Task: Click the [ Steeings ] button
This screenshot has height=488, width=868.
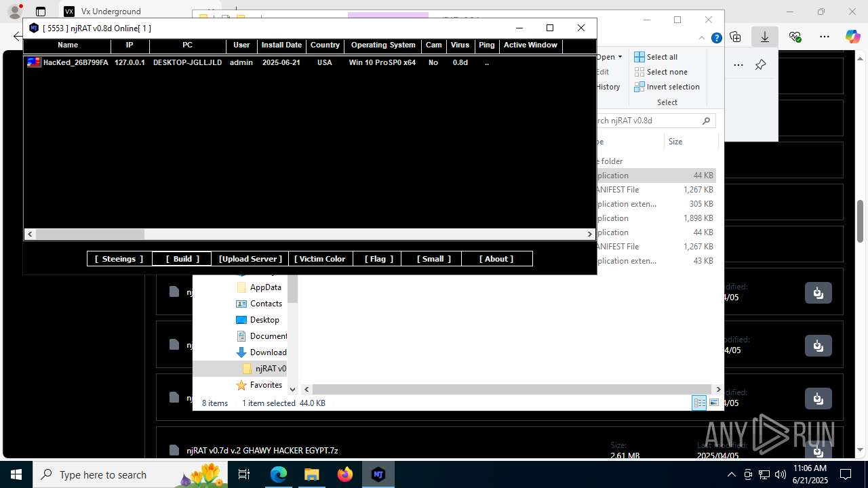Action: [x=119, y=259]
